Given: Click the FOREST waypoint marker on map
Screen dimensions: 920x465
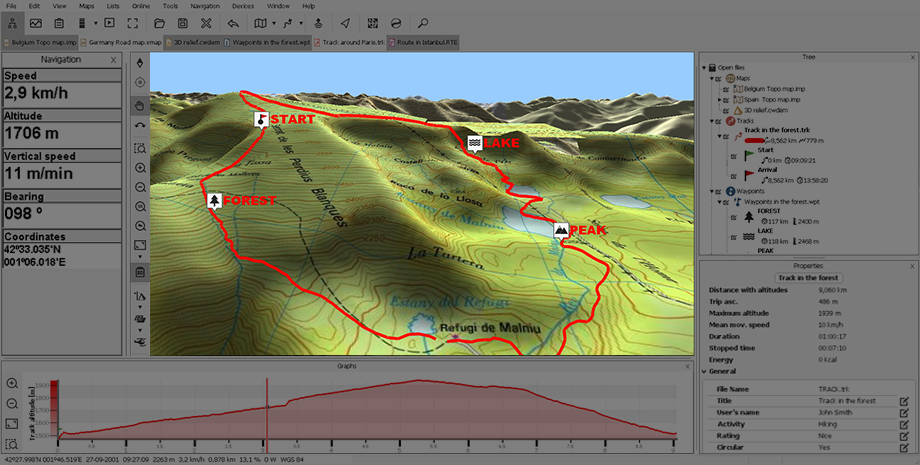Looking at the screenshot, I should [214, 201].
